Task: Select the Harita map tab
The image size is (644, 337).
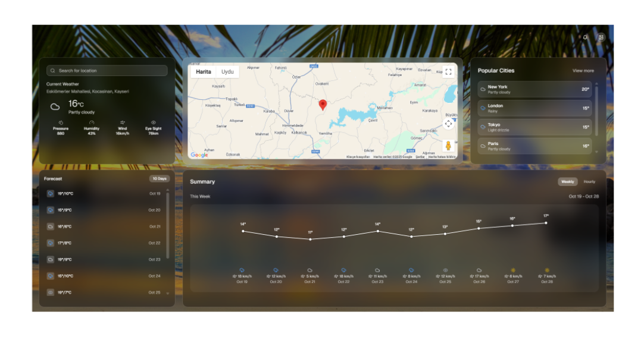Action: (x=204, y=72)
